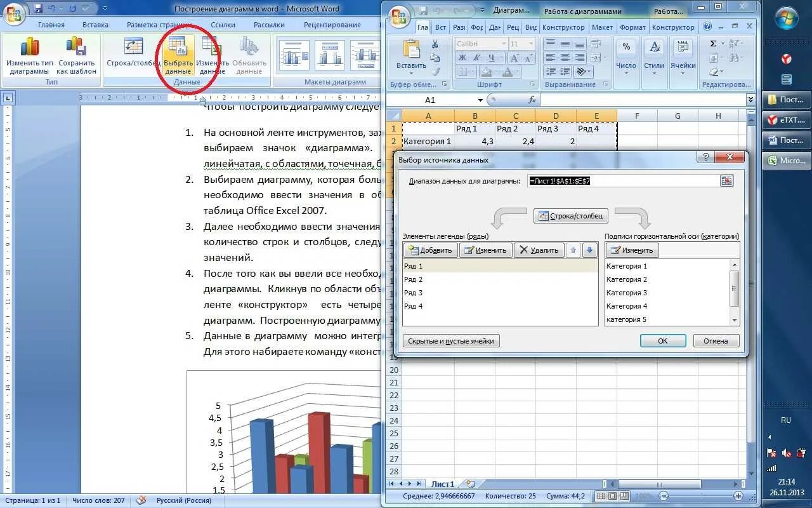This screenshot has height=508, width=812.
Task: Click the fx insert function button
Action: (532, 100)
